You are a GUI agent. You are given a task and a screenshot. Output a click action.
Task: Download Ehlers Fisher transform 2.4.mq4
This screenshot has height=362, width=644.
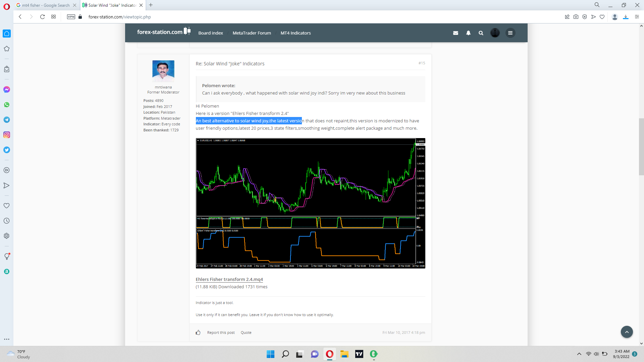pos(229,279)
